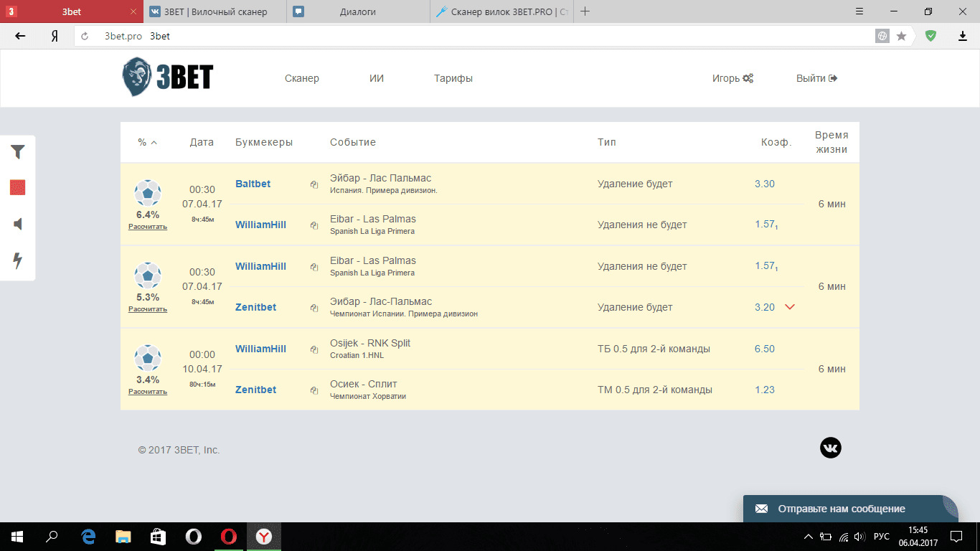Click the red square stop icon
The width and height of the screenshot is (980, 551).
(x=18, y=188)
